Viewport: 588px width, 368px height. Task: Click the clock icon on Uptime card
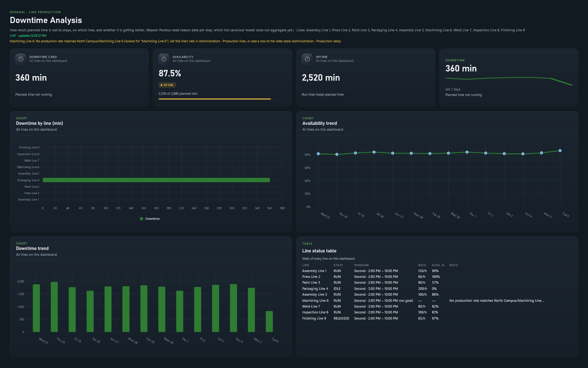point(307,59)
